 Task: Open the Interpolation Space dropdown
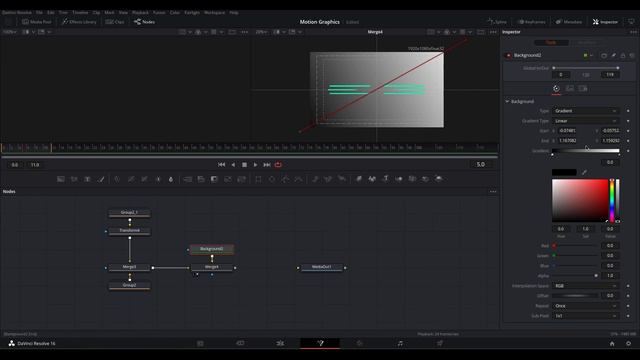(x=586, y=286)
